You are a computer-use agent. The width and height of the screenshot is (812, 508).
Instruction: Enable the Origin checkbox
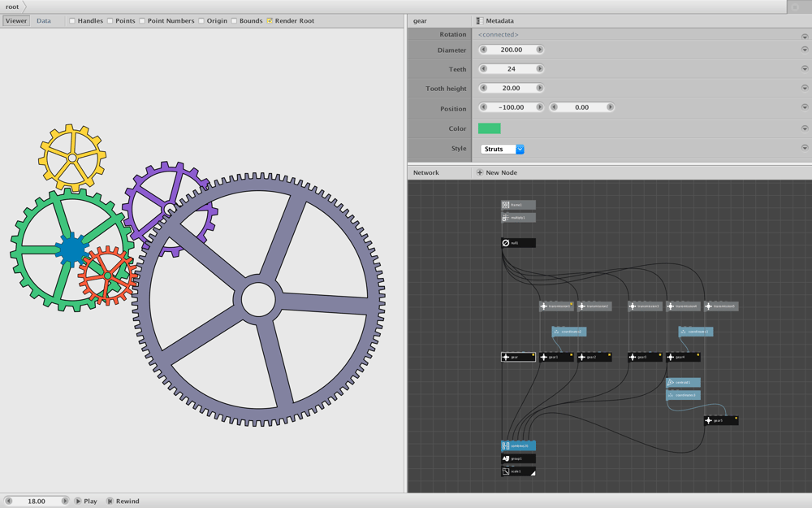coord(201,21)
